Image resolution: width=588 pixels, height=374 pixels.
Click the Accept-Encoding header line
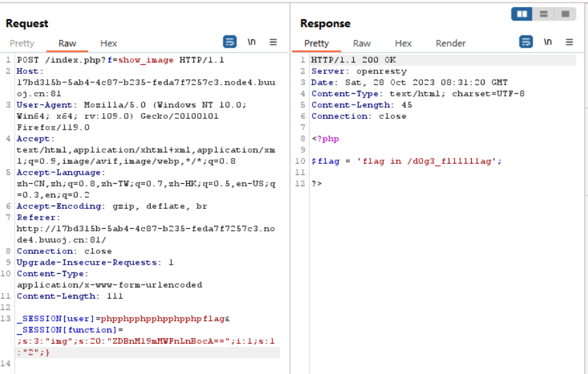tap(112, 206)
